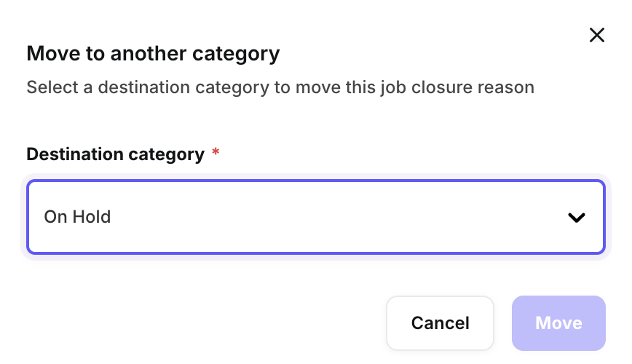Select the X icon at top right
This screenshot has height=364, width=632.
pyautogui.click(x=597, y=35)
